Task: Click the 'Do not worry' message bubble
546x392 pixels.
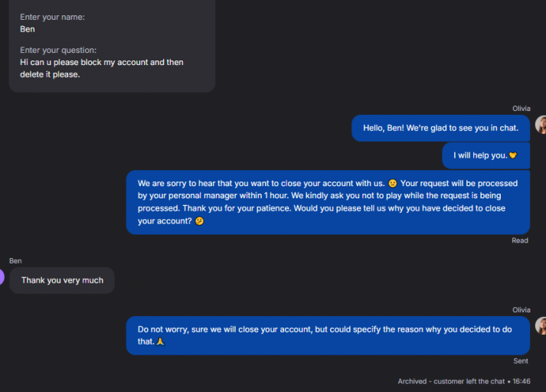Action: click(328, 335)
